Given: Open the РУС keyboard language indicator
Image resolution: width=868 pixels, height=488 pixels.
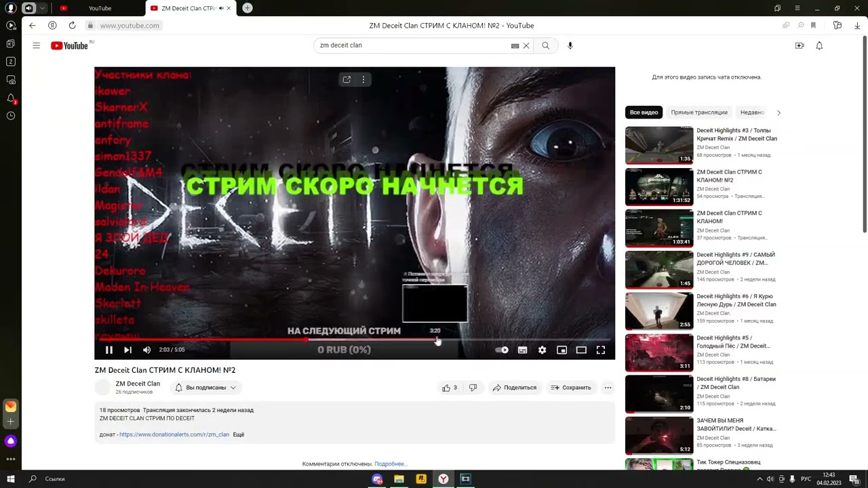Looking at the screenshot, I should point(806,479).
